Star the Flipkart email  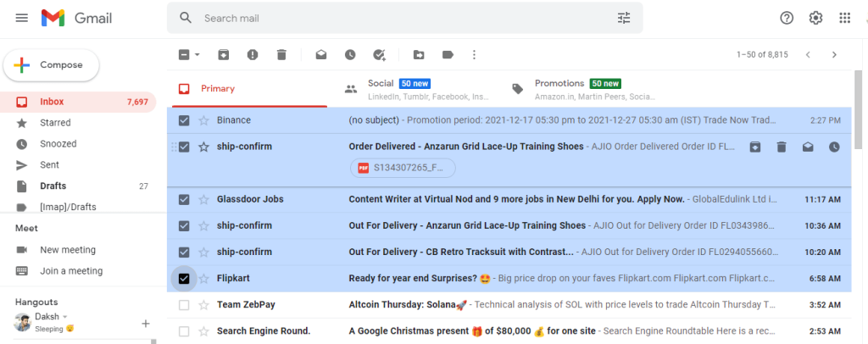(203, 278)
